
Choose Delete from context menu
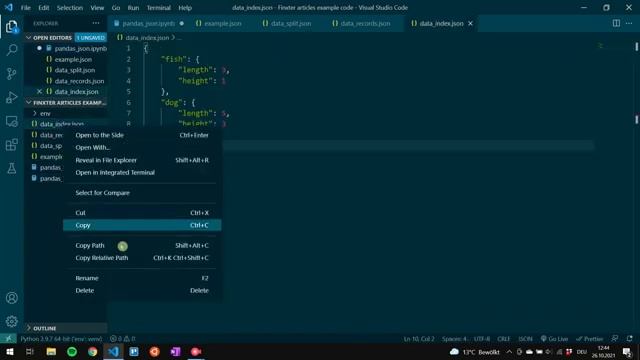[142, 290]
